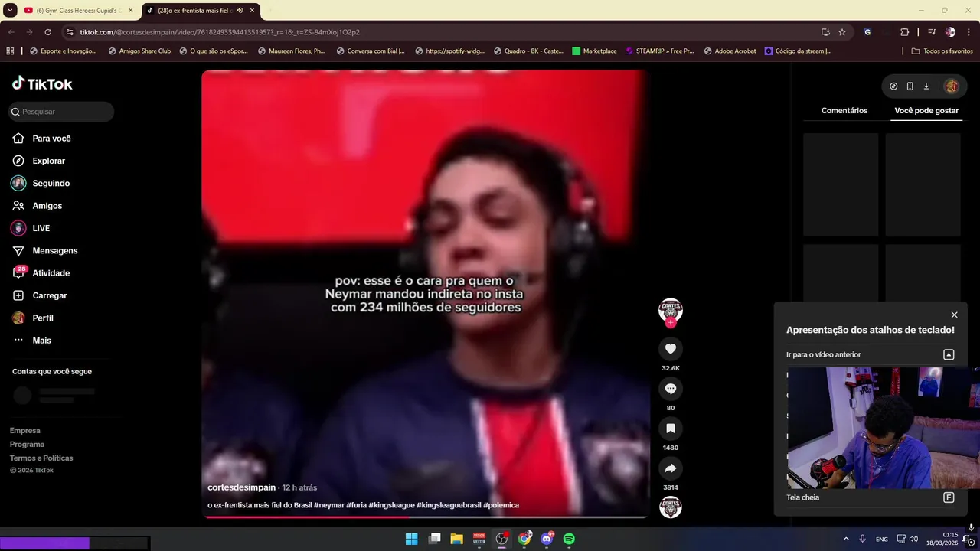This screenshot has width=980, height=551.
Task: Open File Explorer from taskbar
Action: tap(456, 539)
